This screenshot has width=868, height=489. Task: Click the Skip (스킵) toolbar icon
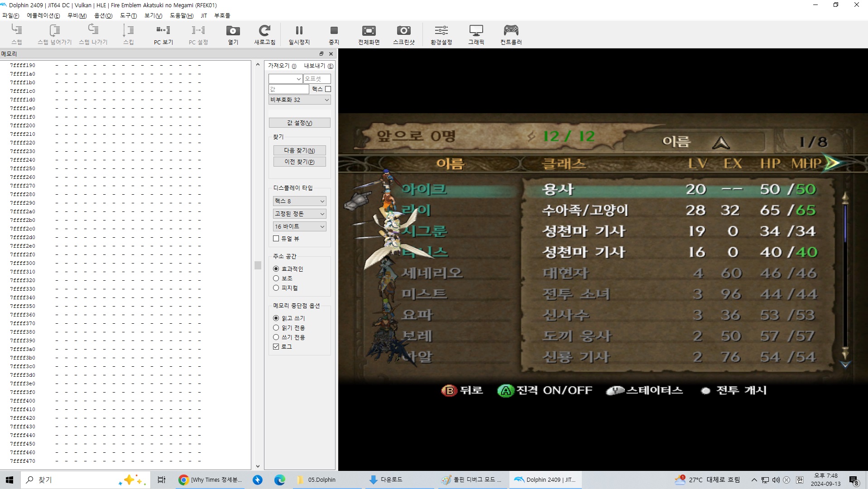(x=129, y=34)
